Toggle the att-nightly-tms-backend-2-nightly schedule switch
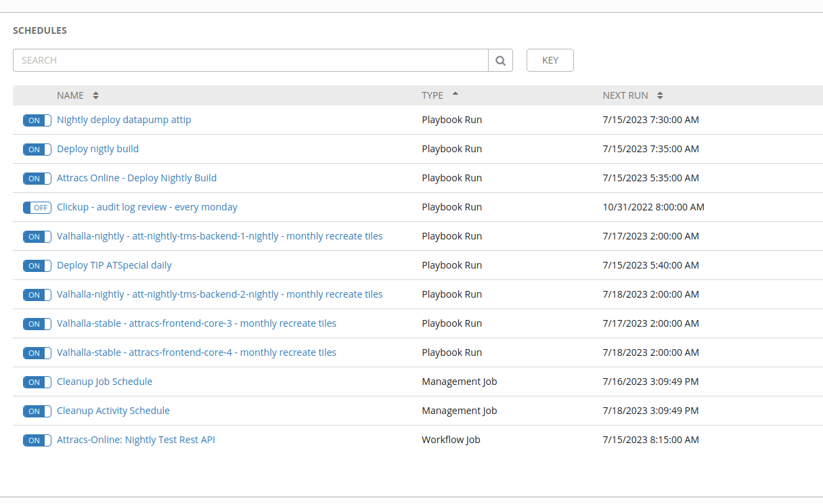This screenshot has width=823, height=504. point(37,295)
